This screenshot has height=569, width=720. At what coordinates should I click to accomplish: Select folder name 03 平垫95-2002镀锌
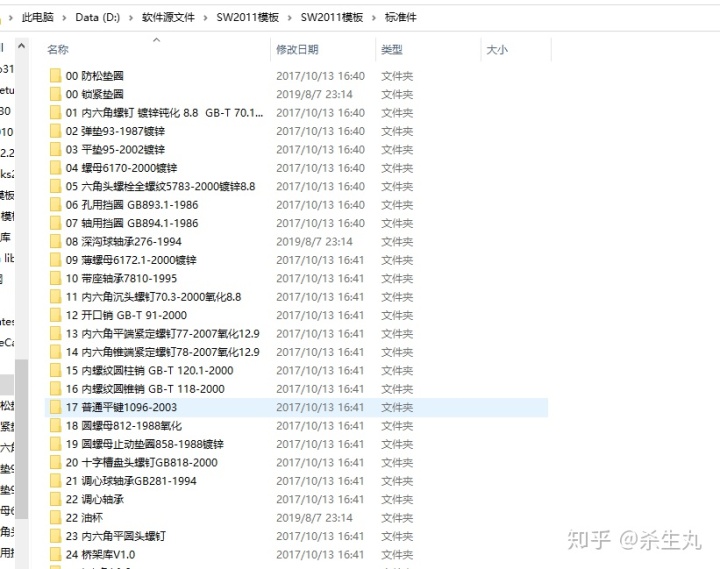pyautogui.click(x=115, y=149)
